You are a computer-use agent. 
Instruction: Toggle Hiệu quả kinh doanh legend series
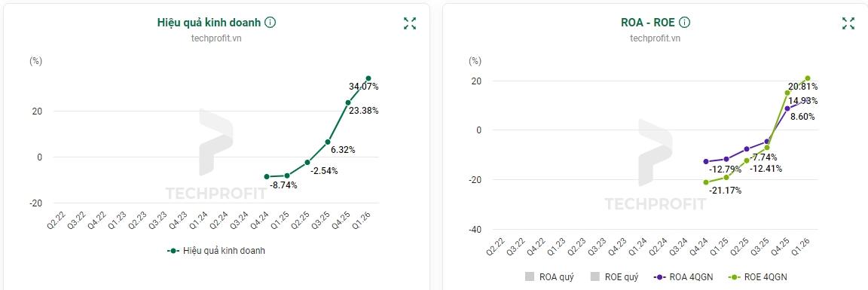pyautogui.click(x=216, y=251)
